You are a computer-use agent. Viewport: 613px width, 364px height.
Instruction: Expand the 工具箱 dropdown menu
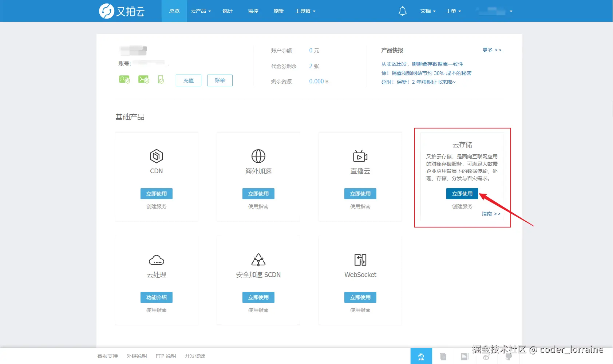pos(305,11)
